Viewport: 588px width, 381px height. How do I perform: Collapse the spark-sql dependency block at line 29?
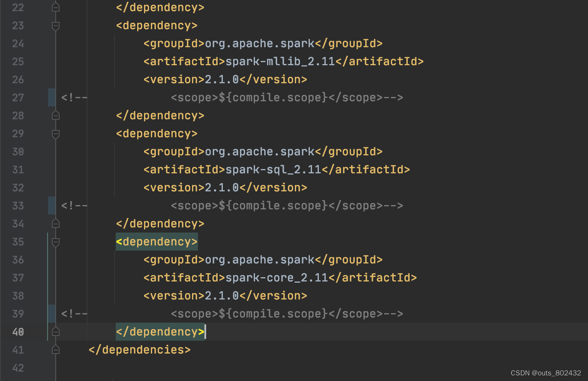click(x=55, y=134)
